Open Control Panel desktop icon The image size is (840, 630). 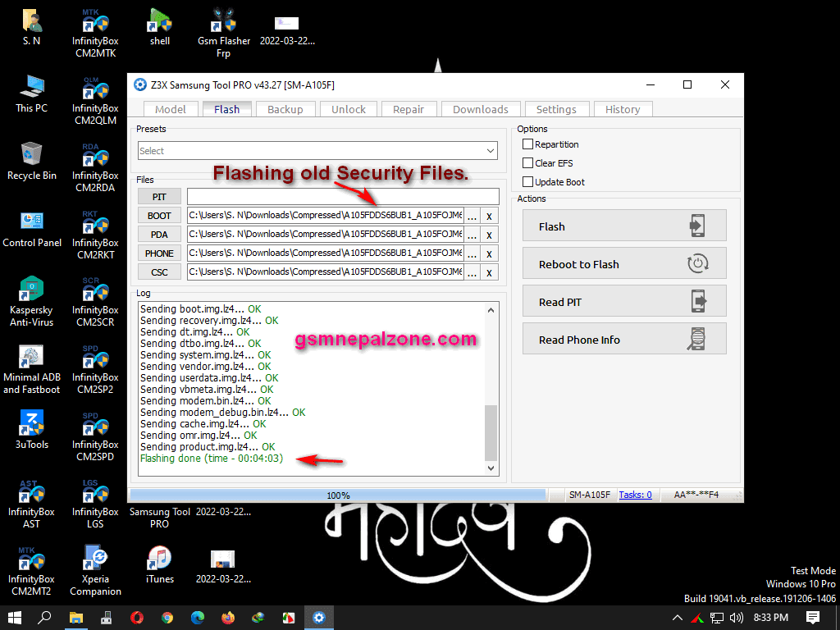point(32,229)
